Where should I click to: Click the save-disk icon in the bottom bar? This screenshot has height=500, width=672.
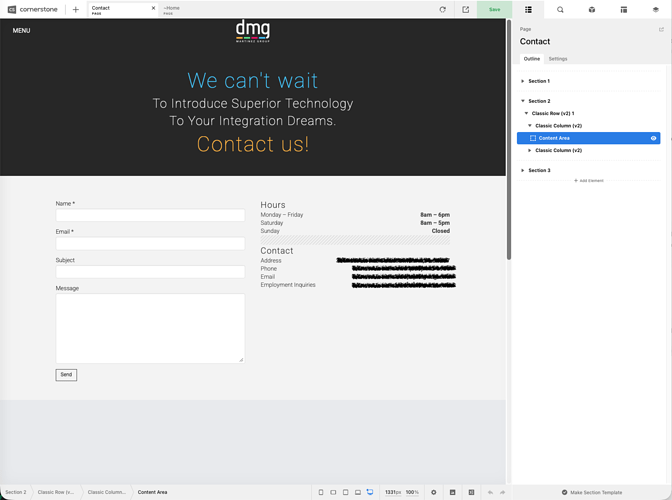(x=453, y=492)
